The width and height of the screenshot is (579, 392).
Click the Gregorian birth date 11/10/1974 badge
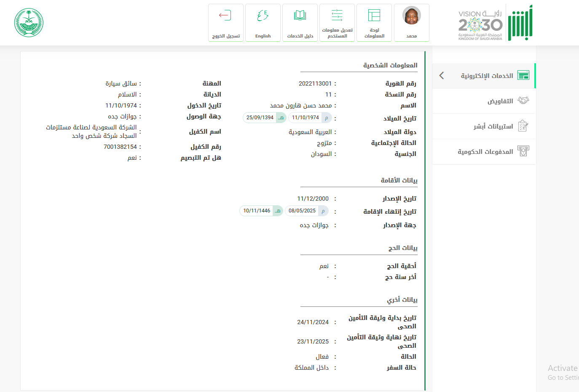tap(310, 118)
